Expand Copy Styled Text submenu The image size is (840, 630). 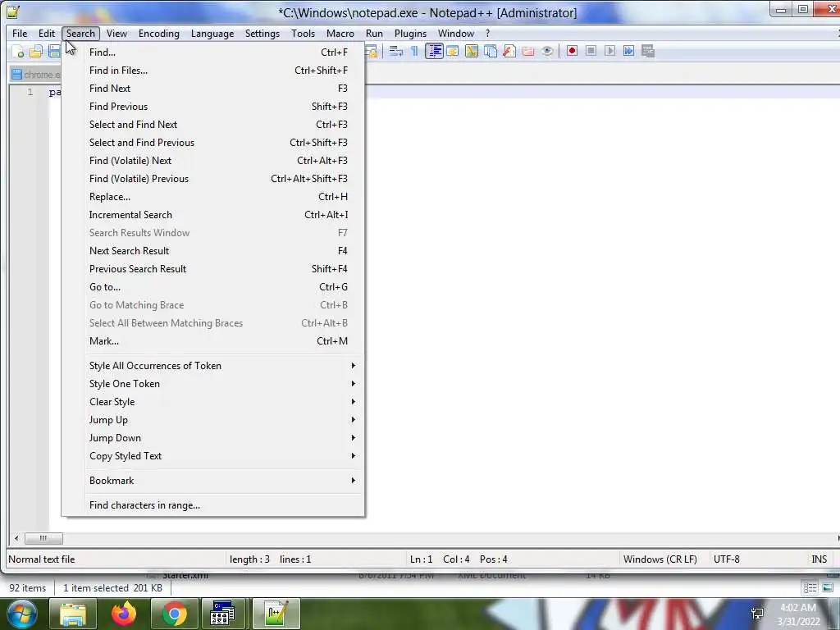click(213, 456)
